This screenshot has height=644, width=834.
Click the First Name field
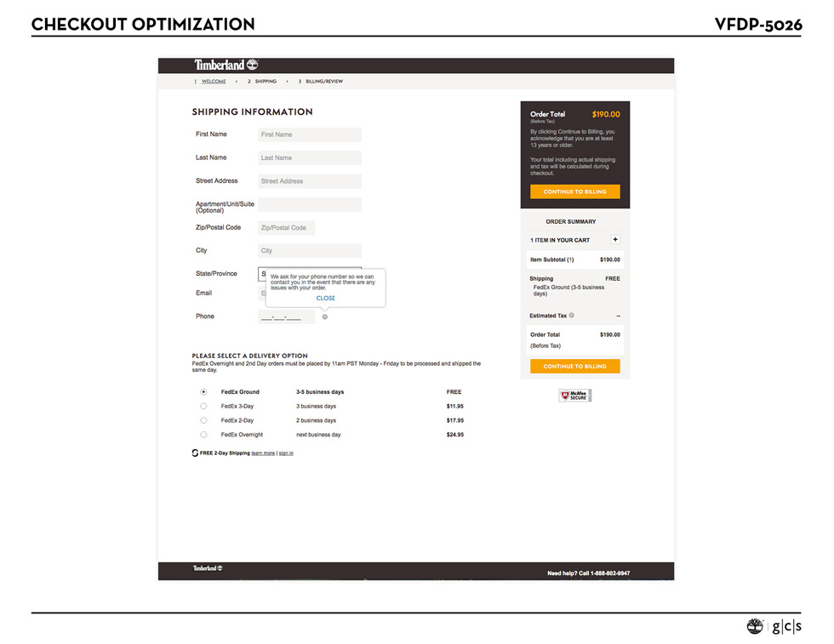pos(310,134)
